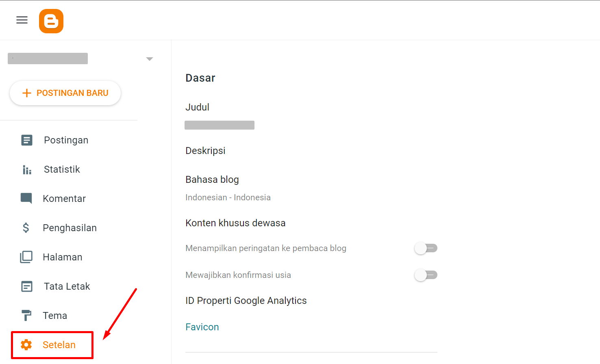Enable Mewajibkan konfirmasi usia switch
The width and height of the screenshot is (600, 364).
pyautogui.click(x=426, y=275)
